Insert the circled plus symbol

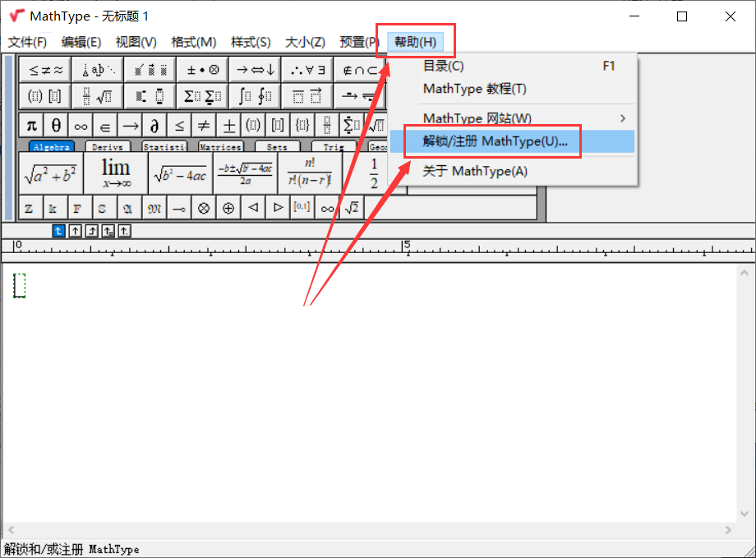click(x=228, y=208)
